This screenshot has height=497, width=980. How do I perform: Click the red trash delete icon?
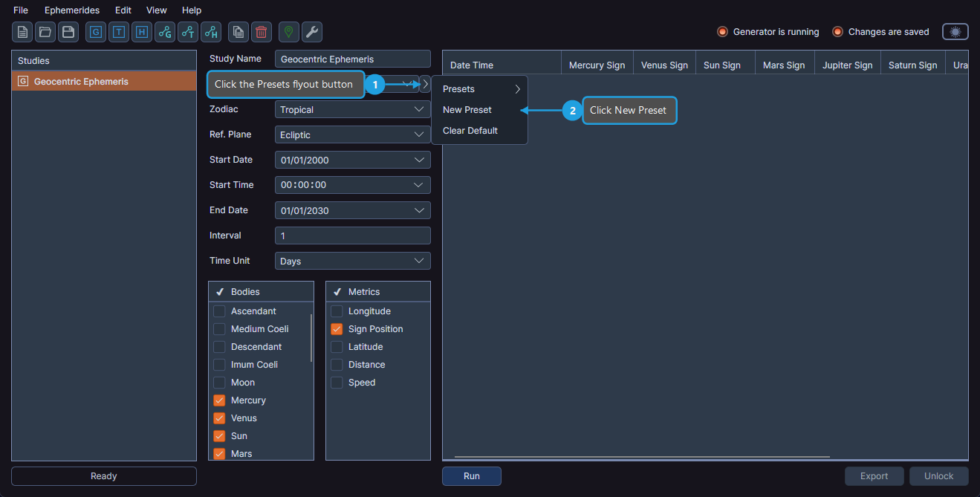point(261,32)
